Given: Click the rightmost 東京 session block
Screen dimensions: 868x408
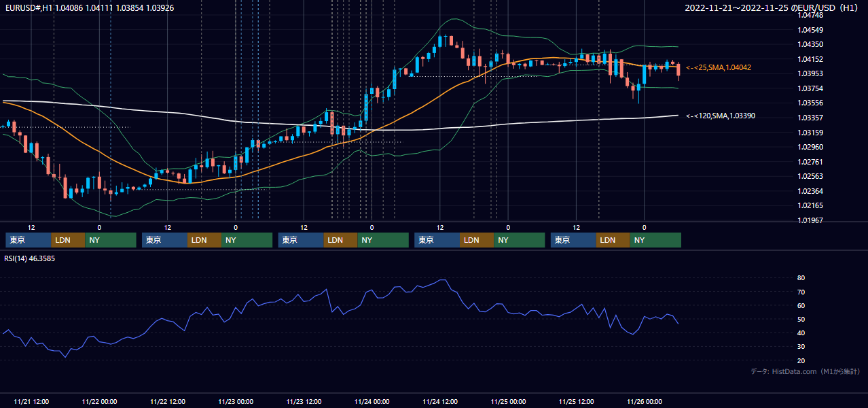Looking at the screenshot, I should coord(574,240).
